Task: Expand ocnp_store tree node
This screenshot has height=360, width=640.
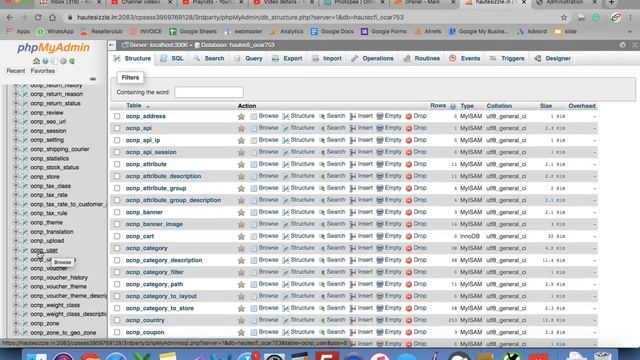Action: pyautogui.click(x=16, y=177)
